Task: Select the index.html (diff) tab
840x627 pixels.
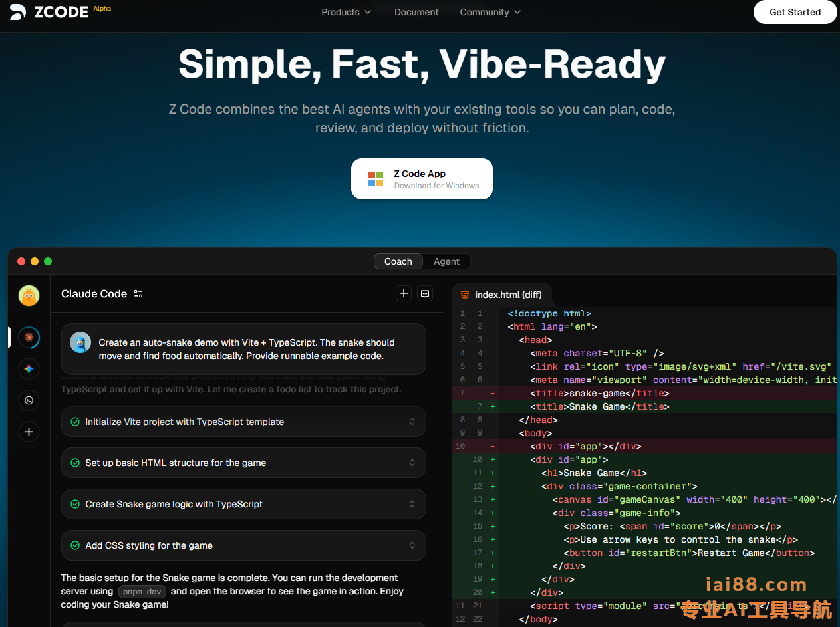Action: tap(501, 295)
